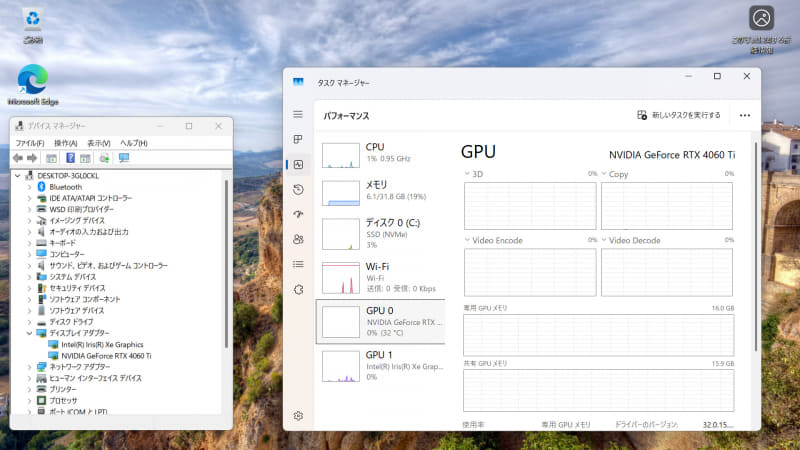The width and height of the screenshot is (800, 450).
Task: Click show/hide console tree toolbar icon
Action: tap(51, 158)
